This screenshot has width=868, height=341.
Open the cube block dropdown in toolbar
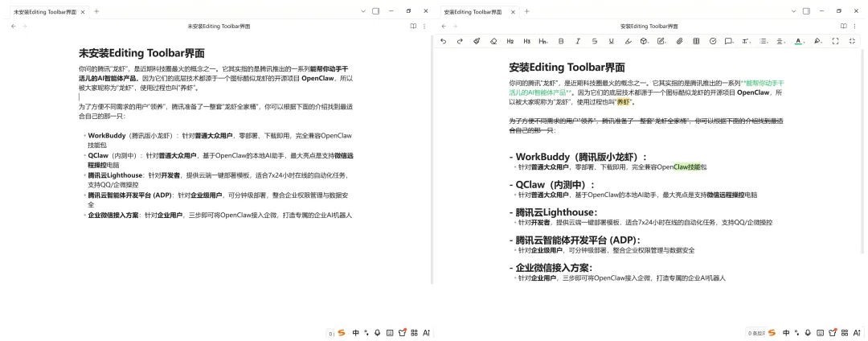point(645,41)
